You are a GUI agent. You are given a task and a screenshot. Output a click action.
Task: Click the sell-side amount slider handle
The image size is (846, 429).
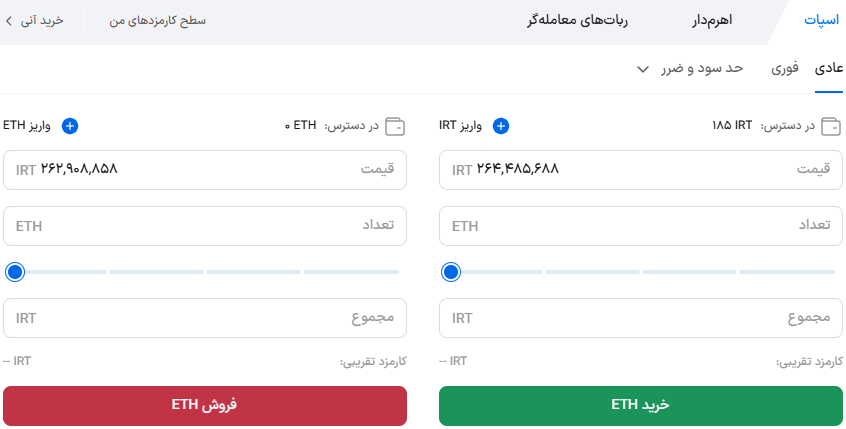click(x=15, y=272)
